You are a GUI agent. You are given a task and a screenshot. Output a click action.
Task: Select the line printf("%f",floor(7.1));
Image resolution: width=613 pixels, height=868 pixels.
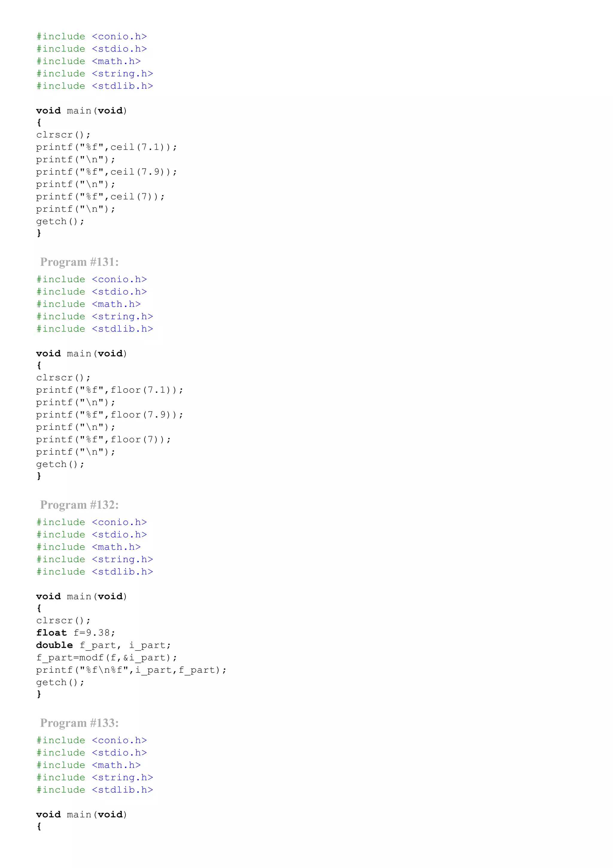click(x=110, y=390)
